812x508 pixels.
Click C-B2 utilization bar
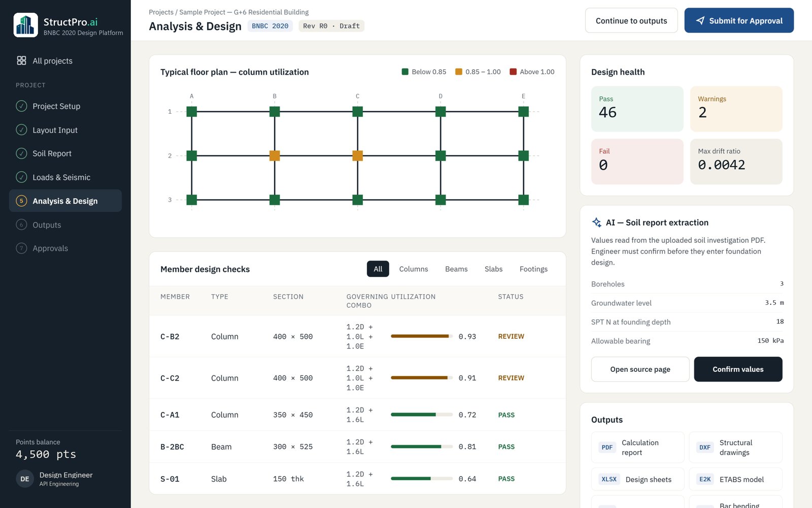point(422,336)
